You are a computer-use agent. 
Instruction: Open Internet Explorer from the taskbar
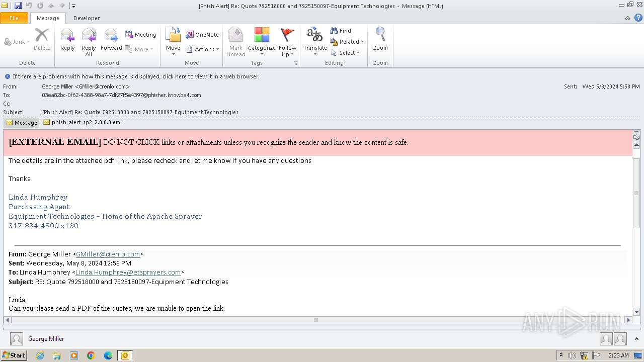(40, 355)
